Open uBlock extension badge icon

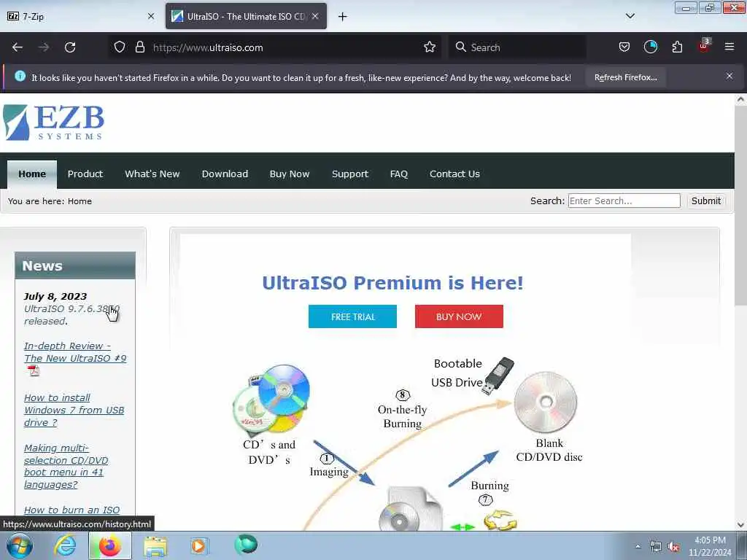coord(704,46)
